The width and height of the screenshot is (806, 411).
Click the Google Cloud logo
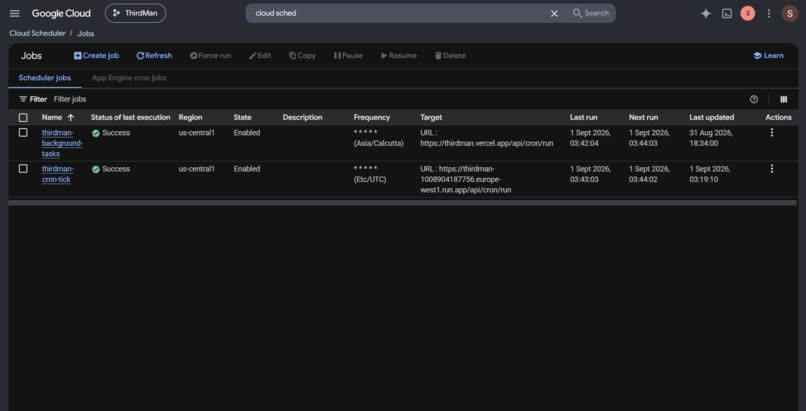point(61,13)
